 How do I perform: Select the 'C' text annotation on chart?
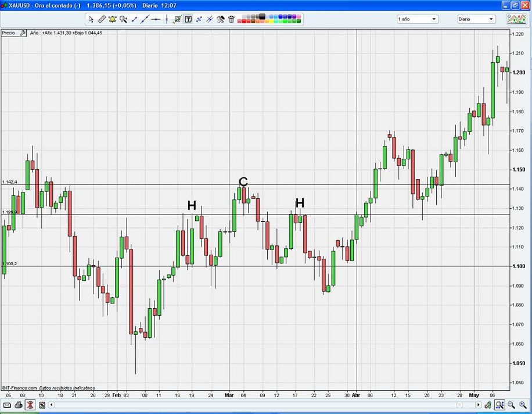(243, 182)
